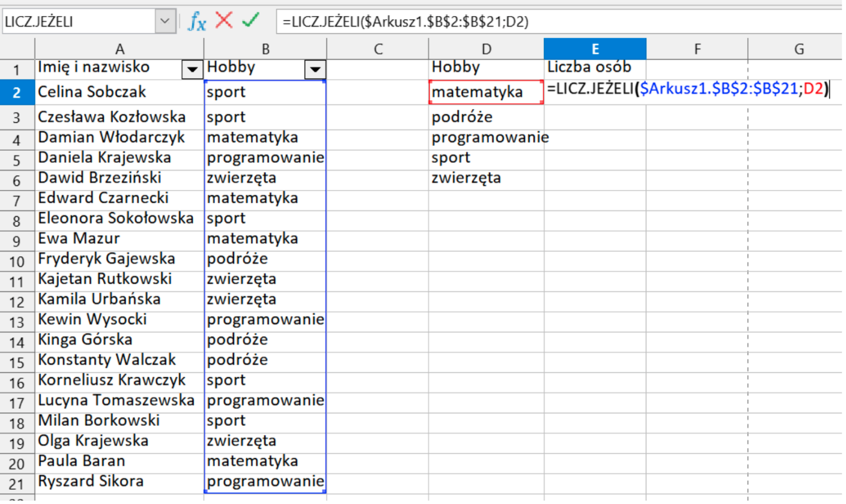Select row 10 header
Viewport: 846px width, 504px height.
coord(17,261)
